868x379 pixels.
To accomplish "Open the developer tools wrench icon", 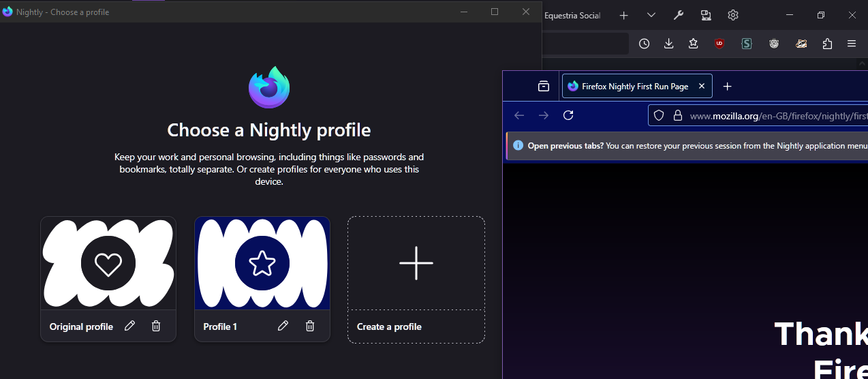I will pyautogui.click(x=679, y=15).
